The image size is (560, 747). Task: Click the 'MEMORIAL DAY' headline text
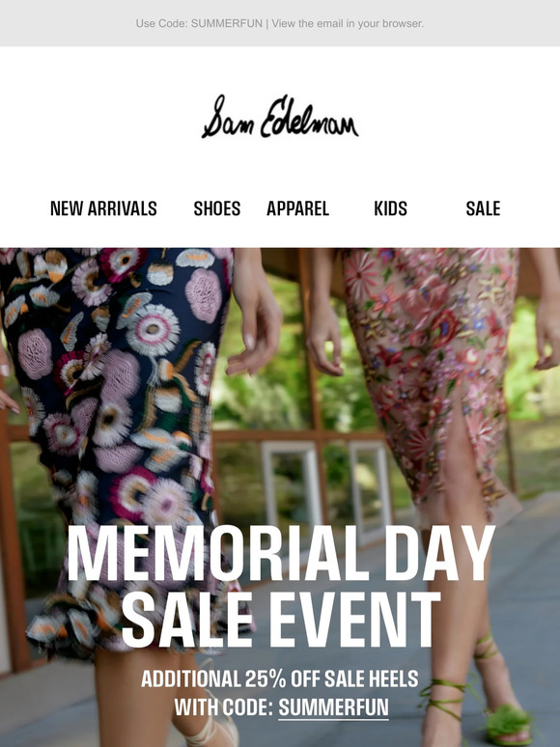[x=281, y=554]
